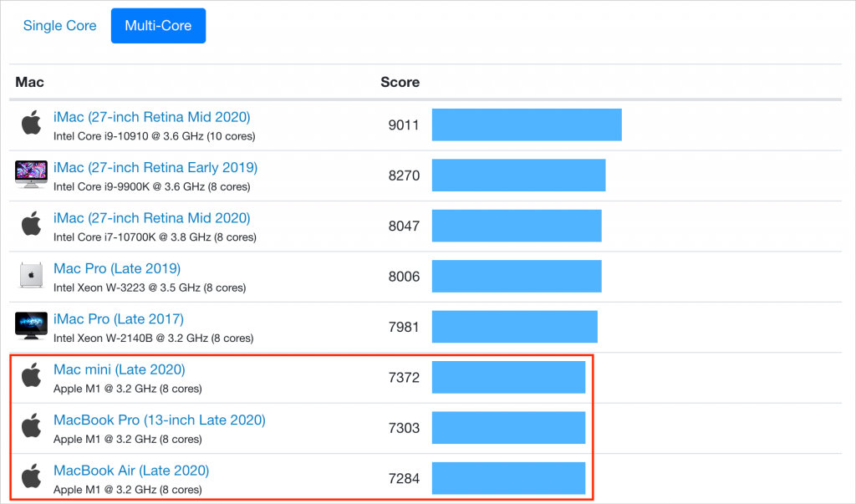Select the Multi-Core tab

(158, 26)
